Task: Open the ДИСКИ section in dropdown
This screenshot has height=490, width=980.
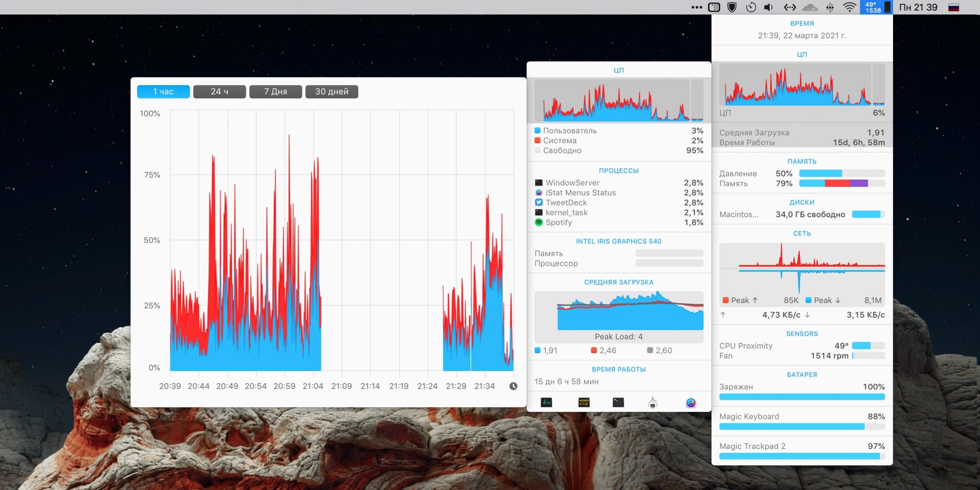Action: (x=802, y=202)
